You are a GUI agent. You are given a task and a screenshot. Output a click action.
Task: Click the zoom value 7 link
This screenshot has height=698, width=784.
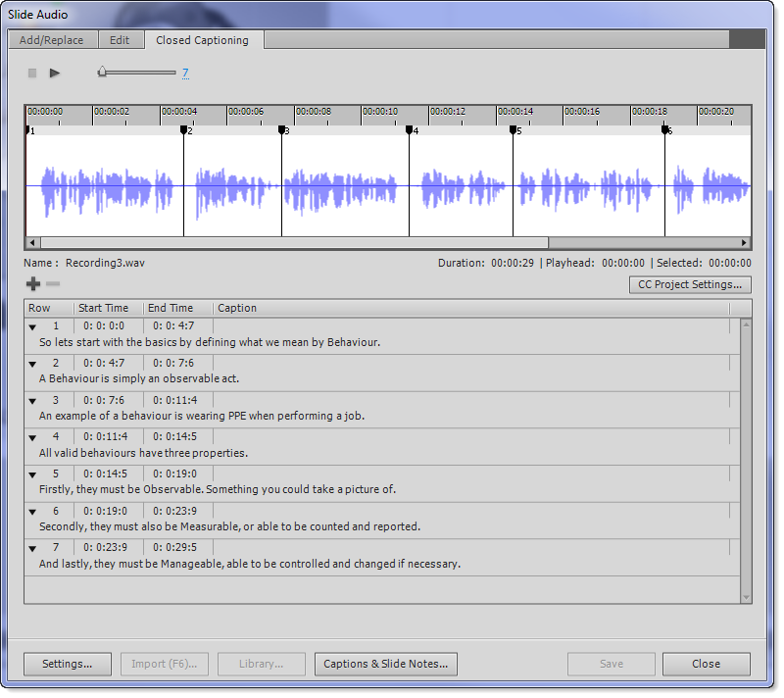coord(185,73)
